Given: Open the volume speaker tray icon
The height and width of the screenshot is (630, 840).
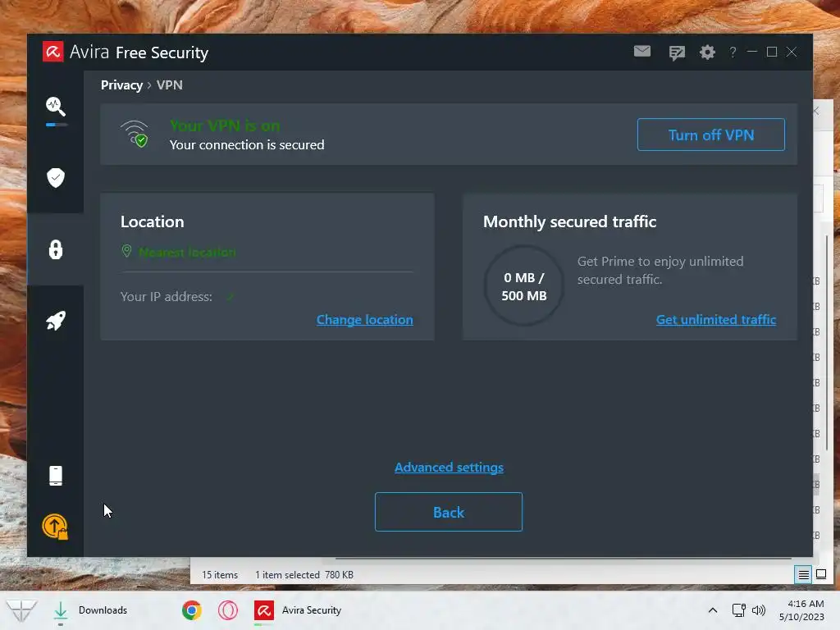Looking at the screenshot, I should click(759, 610).
